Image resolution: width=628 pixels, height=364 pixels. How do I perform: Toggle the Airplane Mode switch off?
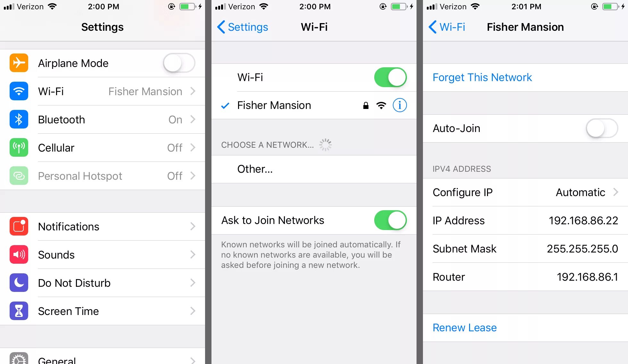(177, 62)
